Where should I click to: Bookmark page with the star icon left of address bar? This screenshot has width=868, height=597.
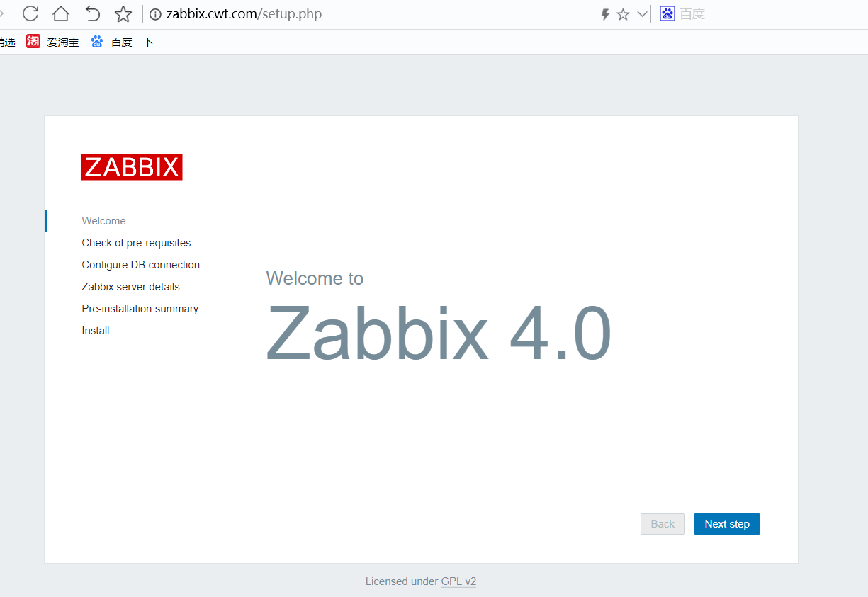coord(123,14)
